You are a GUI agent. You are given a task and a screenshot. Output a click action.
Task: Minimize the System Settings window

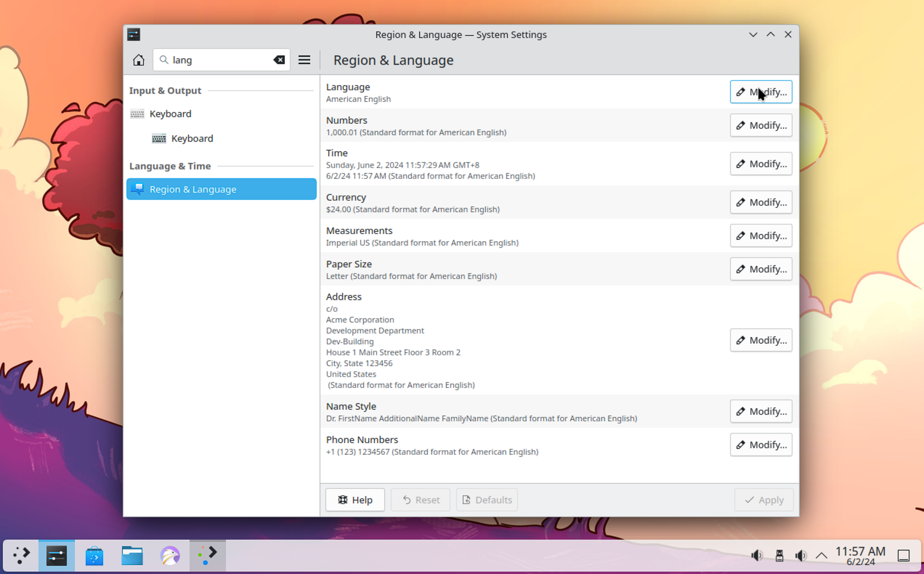[x=753, y=34]
